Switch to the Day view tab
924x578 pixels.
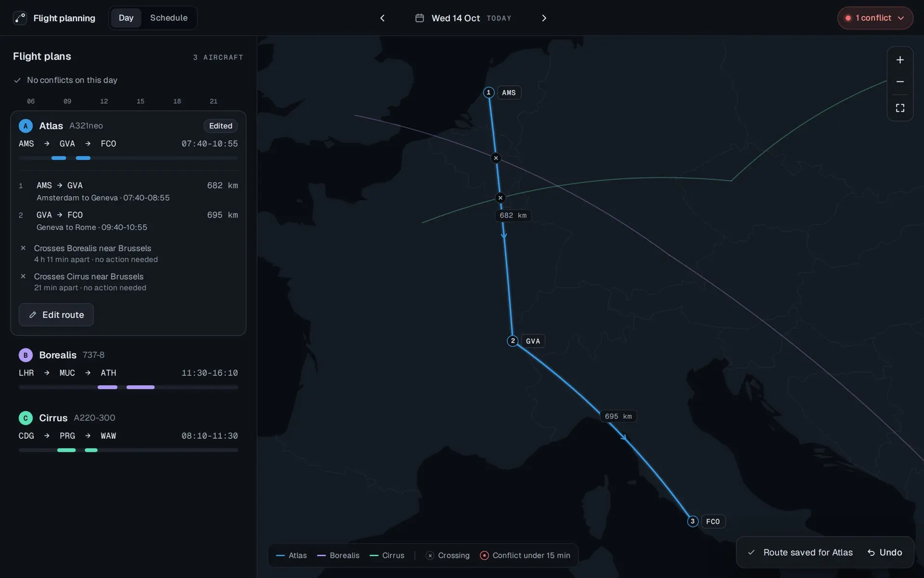point(126,18)
